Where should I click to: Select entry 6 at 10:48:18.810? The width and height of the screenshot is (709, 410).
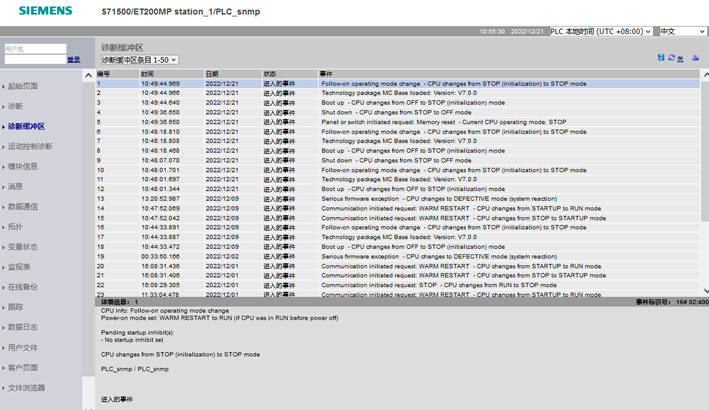pos(397,132)
